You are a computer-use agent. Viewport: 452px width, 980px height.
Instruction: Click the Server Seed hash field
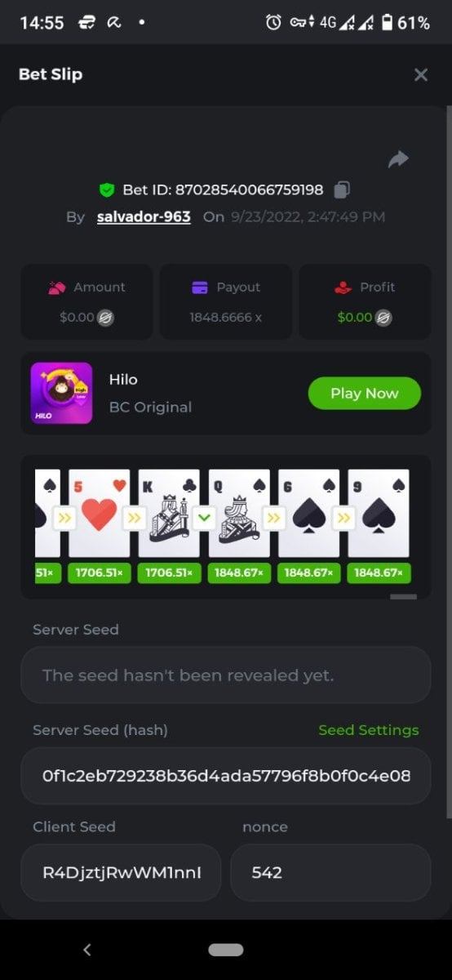tap(226, 776)
